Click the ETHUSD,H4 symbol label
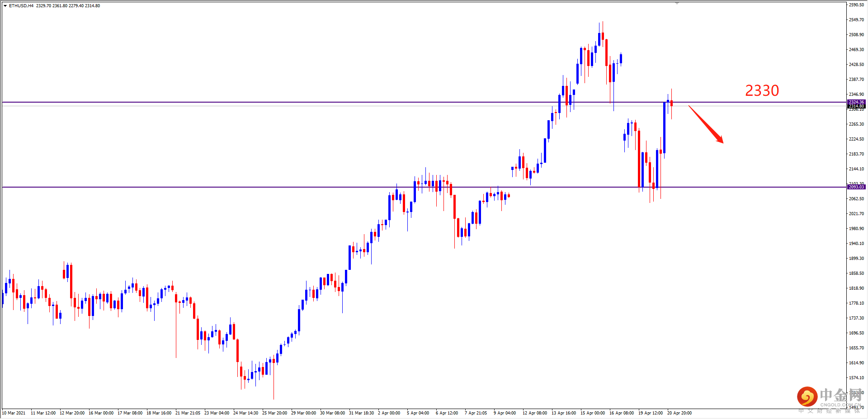868x419 pixels. tap(21, 6)
